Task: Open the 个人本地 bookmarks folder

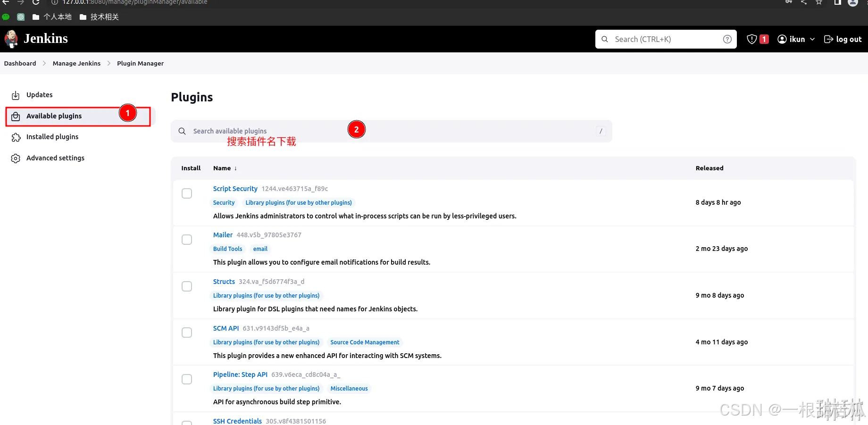Action: pyautogui.click(x=52, y=17)
